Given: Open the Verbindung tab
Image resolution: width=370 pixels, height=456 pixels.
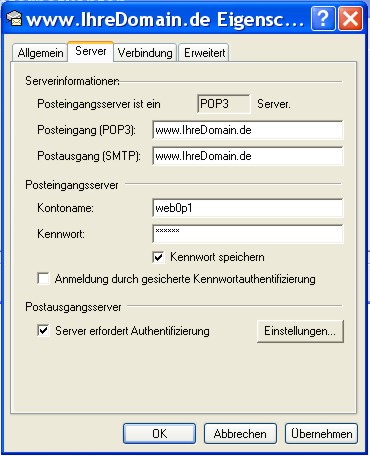Looking at the screenshot, I should (145, 53).
